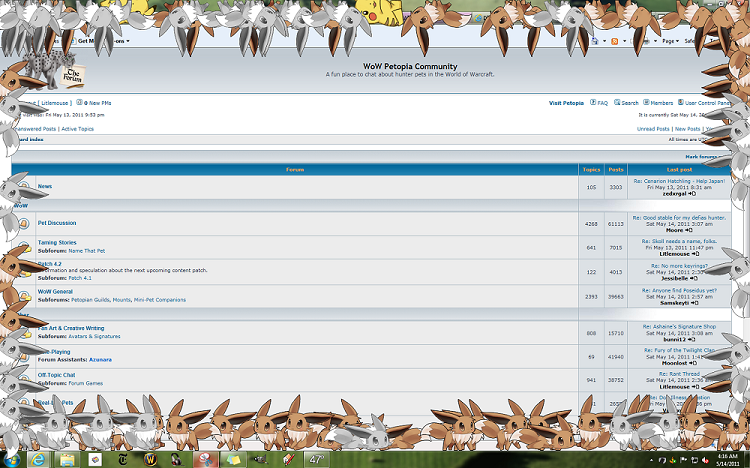This screenshot has height=468, width=750.
Task: Open the paint pencil app in taskbar
Action: 288,460
